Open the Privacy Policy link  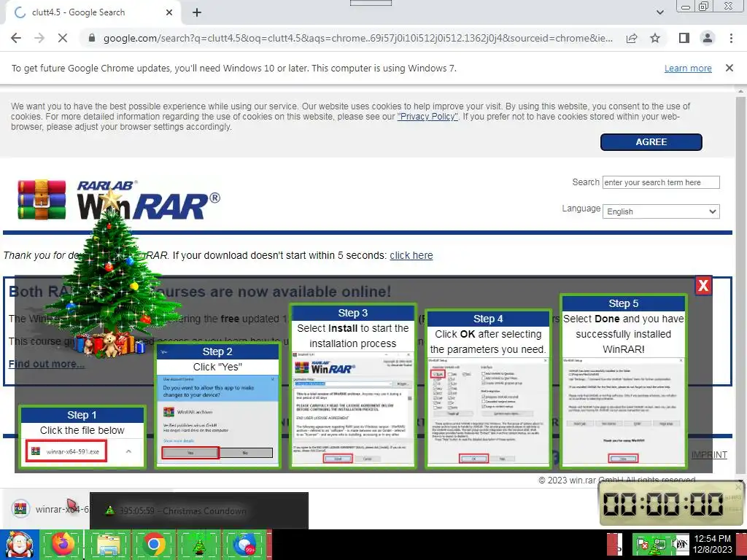click(x=427, y=116)
